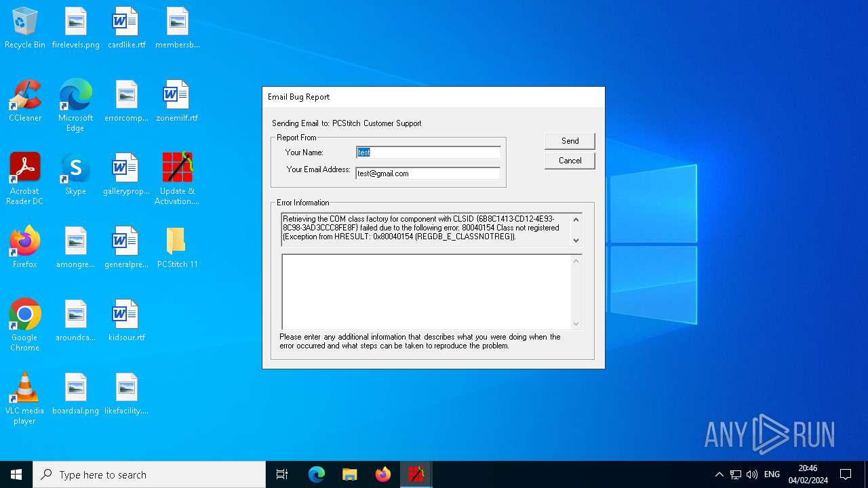This screenshot has width=868, height=488.
Task: Open the notification center
Action: [846, 474]
